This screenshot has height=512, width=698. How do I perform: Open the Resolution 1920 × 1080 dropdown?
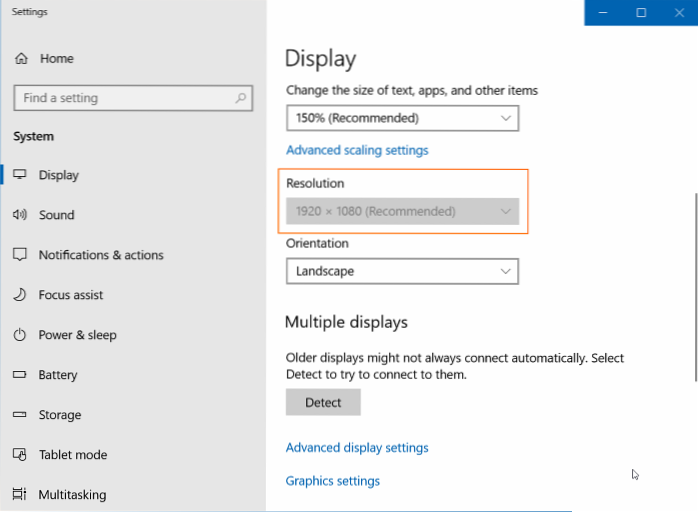pyautogui.click(x=402, y=211)
